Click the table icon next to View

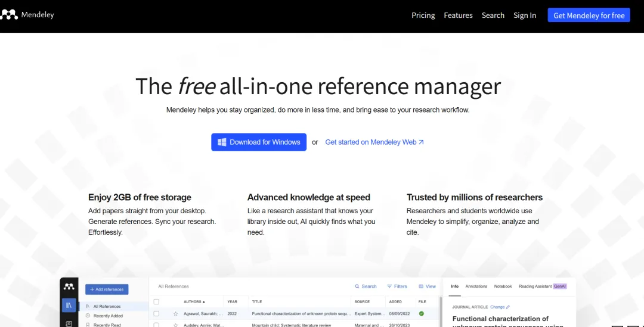(421, 286)
